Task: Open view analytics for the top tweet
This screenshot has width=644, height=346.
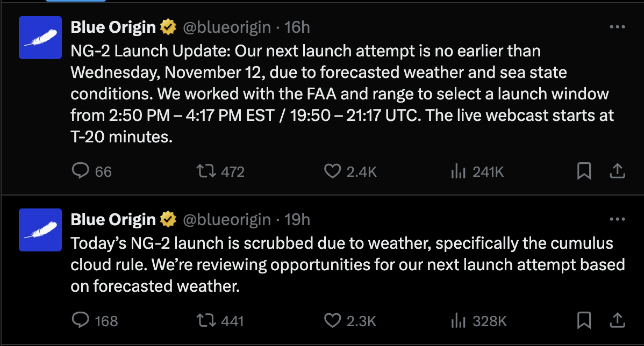Action: pos(459,171)
